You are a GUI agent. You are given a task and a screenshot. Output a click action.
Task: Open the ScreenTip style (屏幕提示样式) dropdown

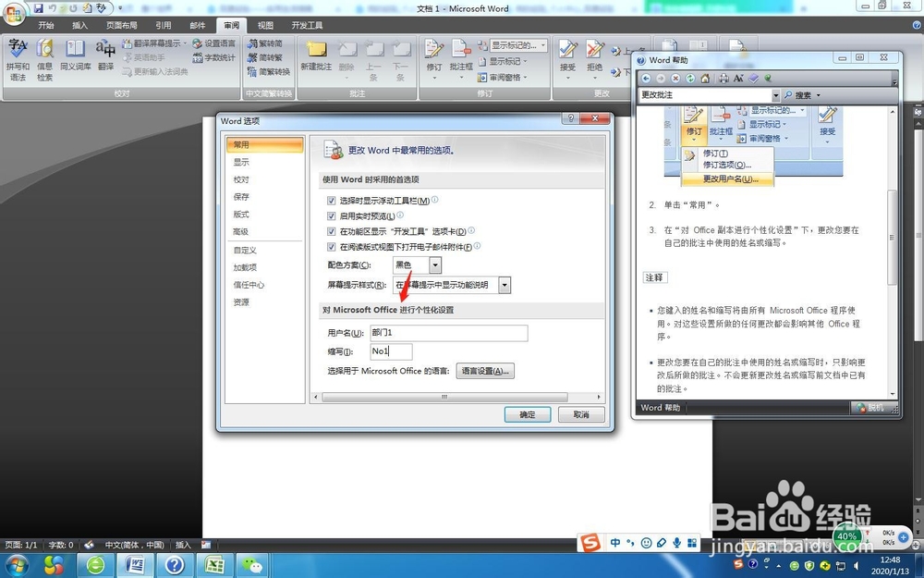tap(505, 285)
